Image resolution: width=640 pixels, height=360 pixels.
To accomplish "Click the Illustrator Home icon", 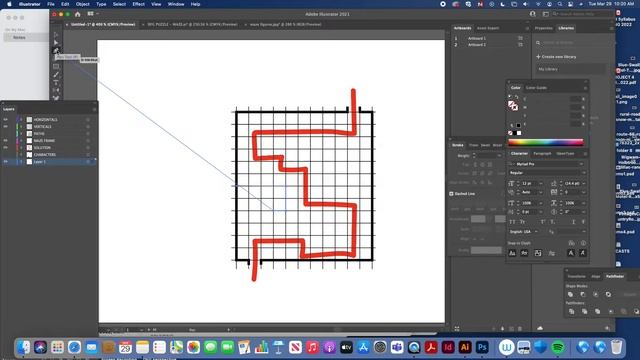I will click(x=78, y=14).
